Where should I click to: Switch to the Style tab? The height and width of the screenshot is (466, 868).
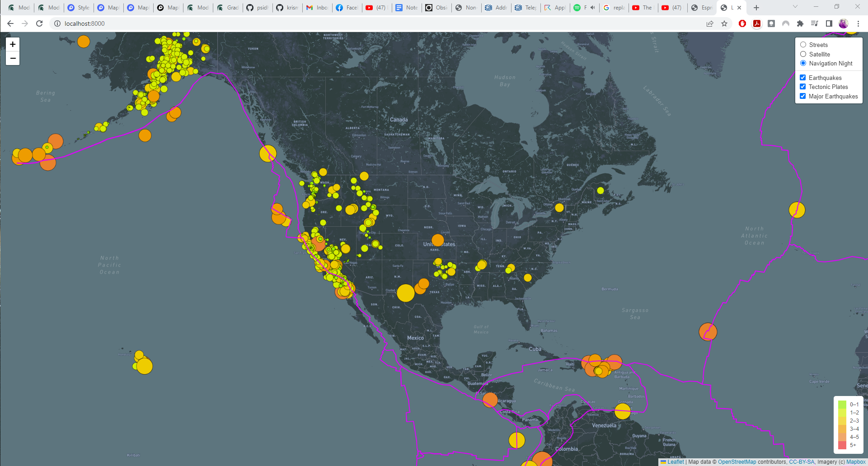tap(78, 8)
